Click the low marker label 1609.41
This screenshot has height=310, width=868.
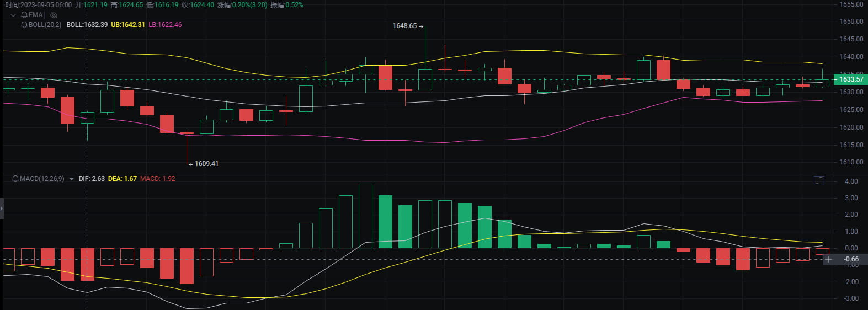click(206, 164)
